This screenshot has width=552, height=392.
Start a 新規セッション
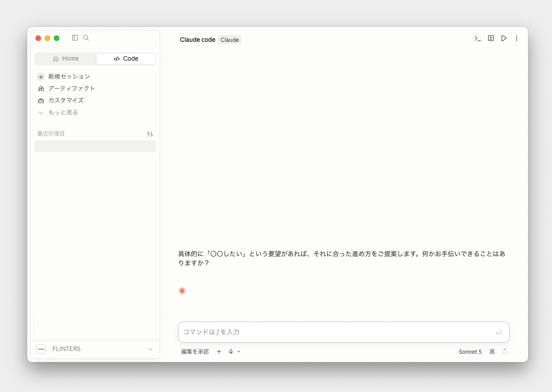[95, 76]
